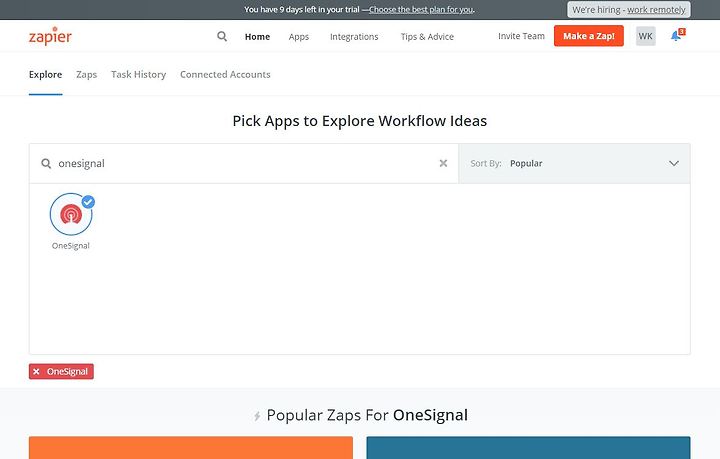Click the Sort By chevron arrow
This screenshot has height=459, width=720.
[x=674, y=163]
